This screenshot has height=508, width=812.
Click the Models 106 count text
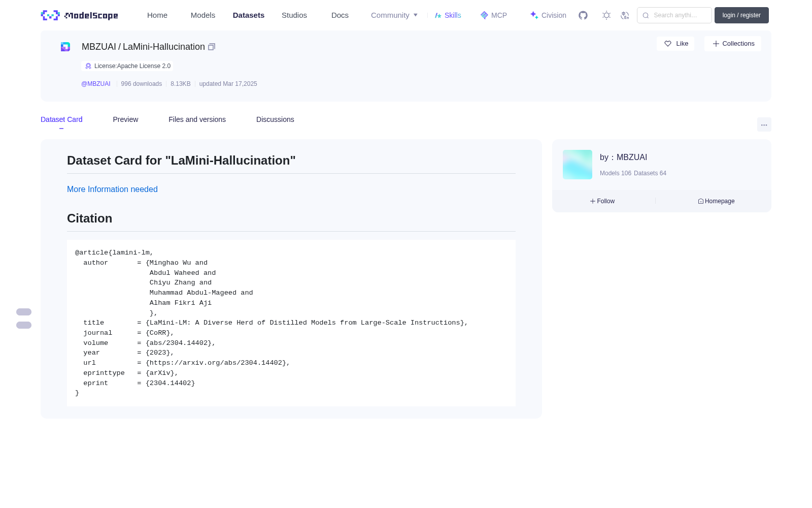[616, 173]
